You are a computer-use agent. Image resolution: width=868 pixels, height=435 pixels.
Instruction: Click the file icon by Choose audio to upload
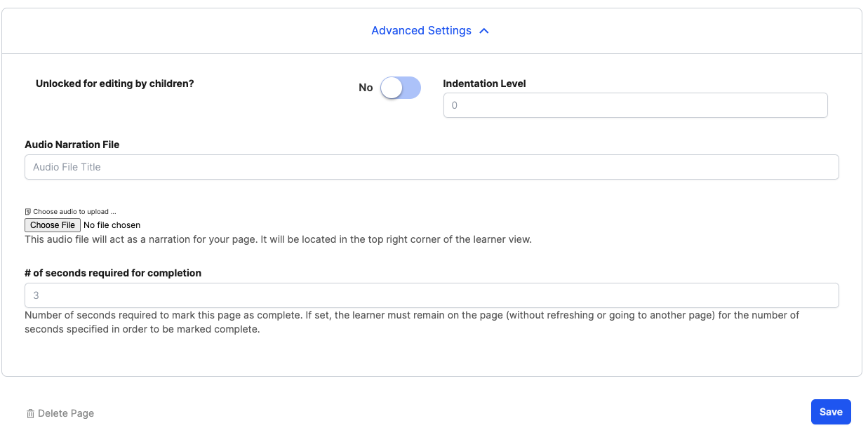tap(28, 211)
